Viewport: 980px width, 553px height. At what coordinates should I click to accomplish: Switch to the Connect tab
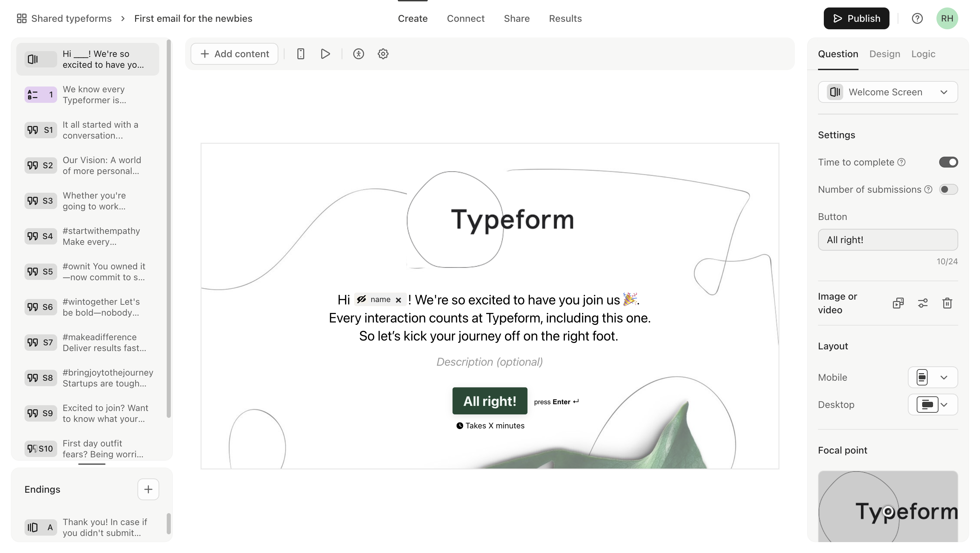pos(465,18)
